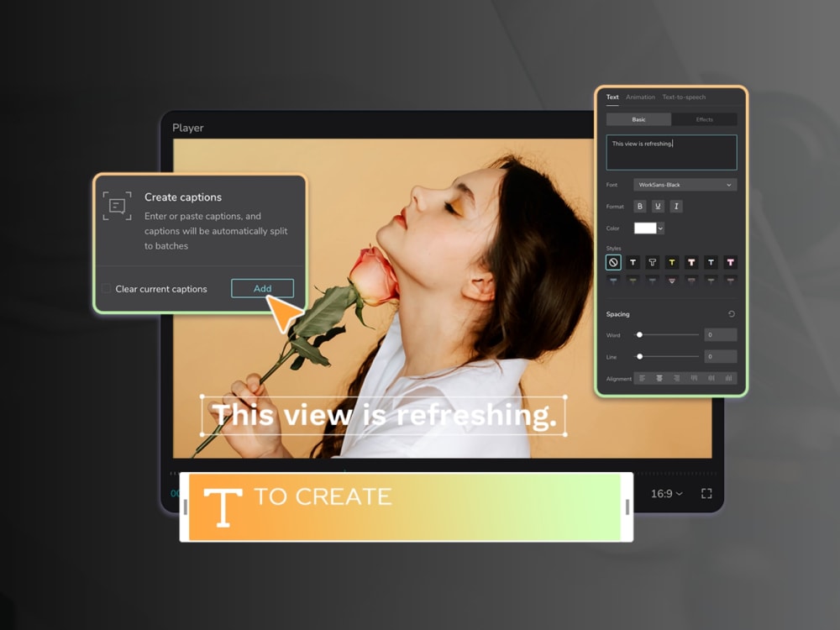Image resolution: width=840 pixels, height=630 pixels.
Task: Set vertical text alignment to middle
Action: click(711, 378)
